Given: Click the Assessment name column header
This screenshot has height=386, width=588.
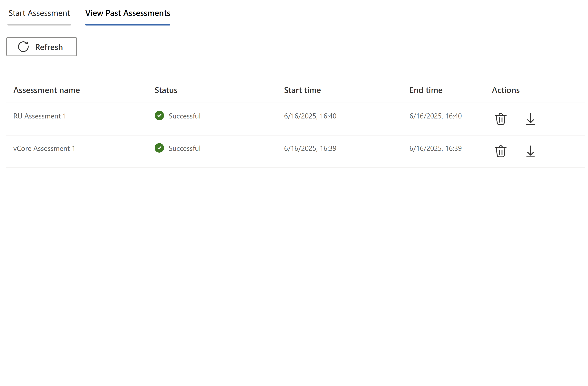Looking at the screenshot, I should 47,90.
